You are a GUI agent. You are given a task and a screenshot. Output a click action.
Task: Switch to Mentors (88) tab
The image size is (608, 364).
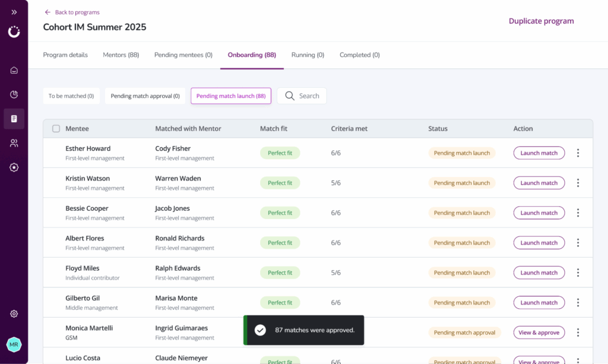click(x=121, y=55)
